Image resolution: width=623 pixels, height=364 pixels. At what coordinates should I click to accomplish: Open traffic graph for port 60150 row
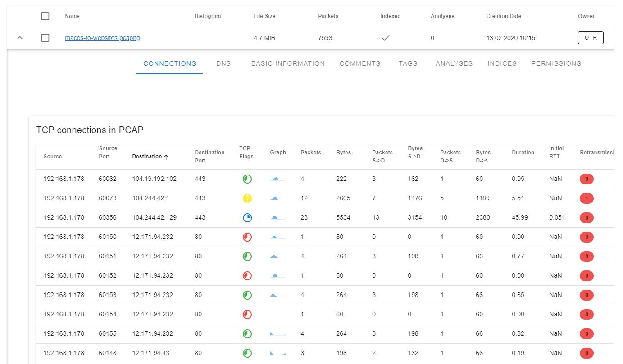(278, 237)
